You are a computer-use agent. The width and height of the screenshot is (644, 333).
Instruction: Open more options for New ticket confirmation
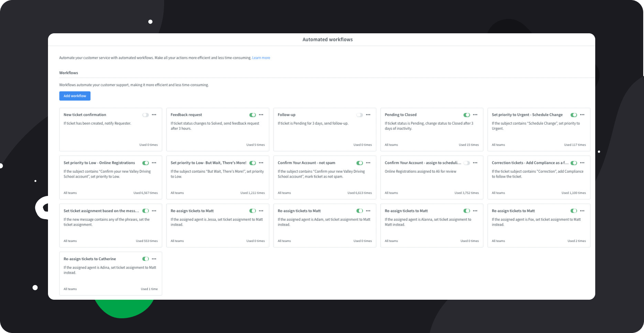[x=154, y=115]
